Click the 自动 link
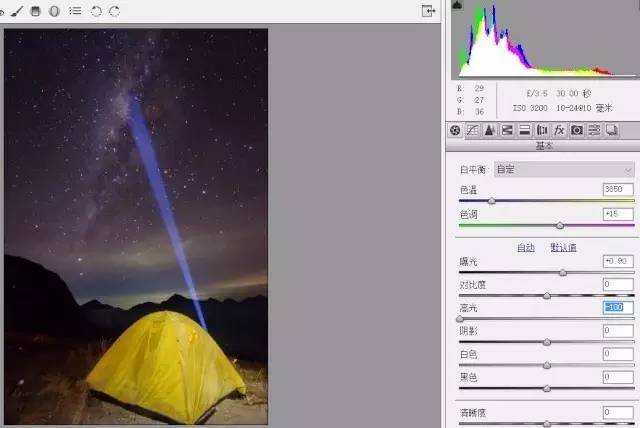This screenshot has width=640, height=428. (525, 247)
